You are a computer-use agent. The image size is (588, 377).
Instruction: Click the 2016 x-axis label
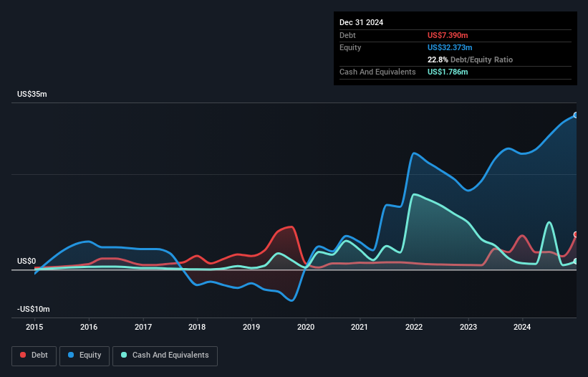point(89,327)
